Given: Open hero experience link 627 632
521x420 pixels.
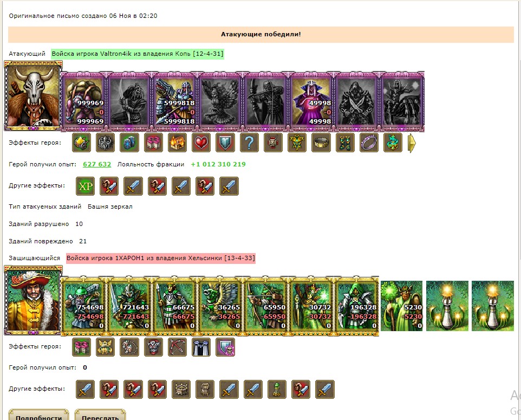Looking at the screenshot, I should pyautogui.click(x=97, y=164).
